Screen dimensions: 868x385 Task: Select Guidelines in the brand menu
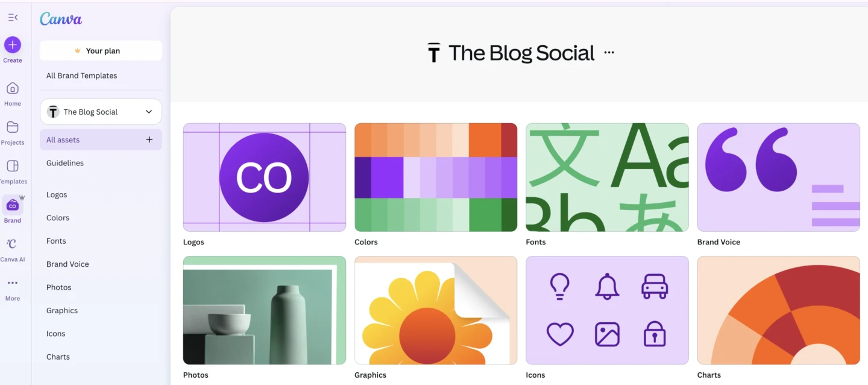65,163
